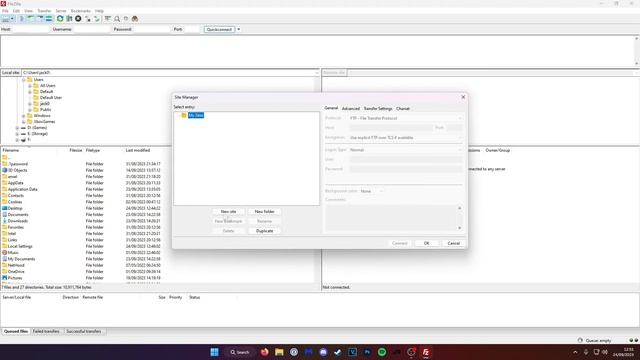Viewport: 640px width, 360px height.
Task: Open Site Manager icon dropdown arrow
Action: 12,19
